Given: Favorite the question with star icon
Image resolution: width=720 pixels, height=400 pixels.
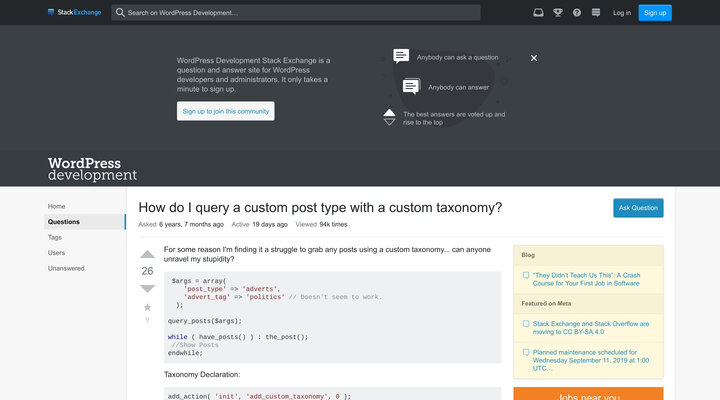Looking at the screenshot, I should pos(147,307).
